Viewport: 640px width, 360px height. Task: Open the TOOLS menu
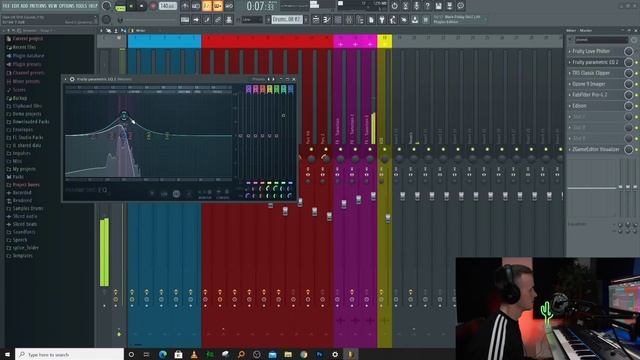point(82,6)
